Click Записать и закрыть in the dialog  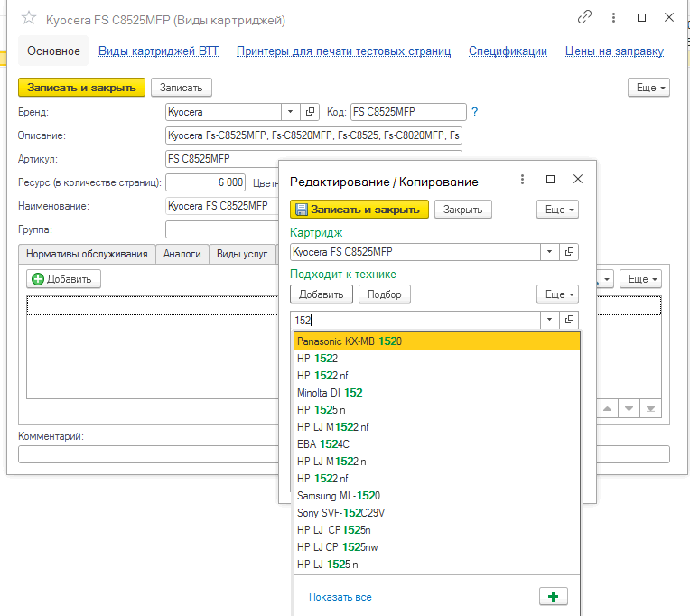[x=359, y=210]
